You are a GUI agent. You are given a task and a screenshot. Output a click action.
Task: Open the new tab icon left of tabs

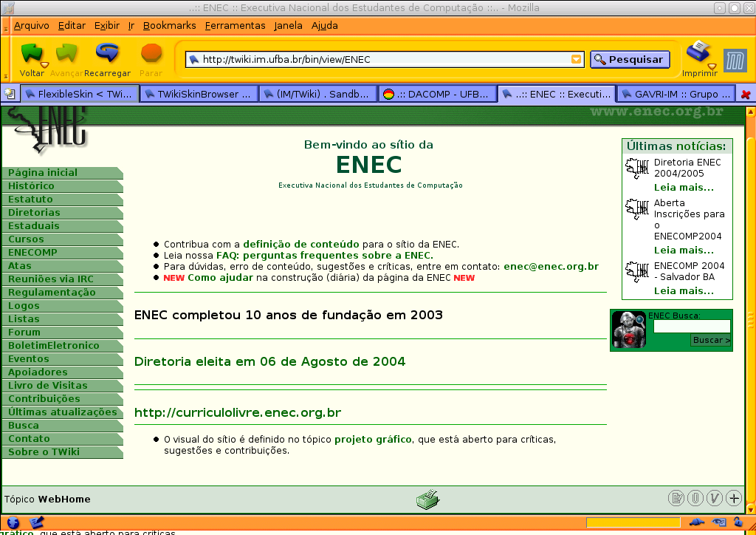[x=10, y=94]
